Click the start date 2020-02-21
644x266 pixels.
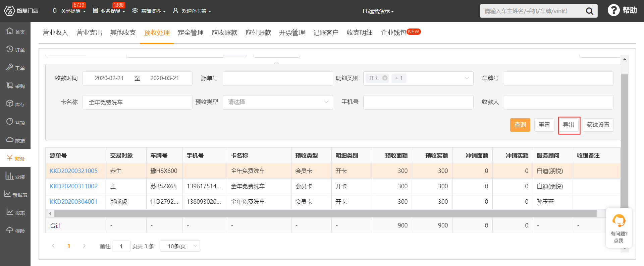[109, 78]
